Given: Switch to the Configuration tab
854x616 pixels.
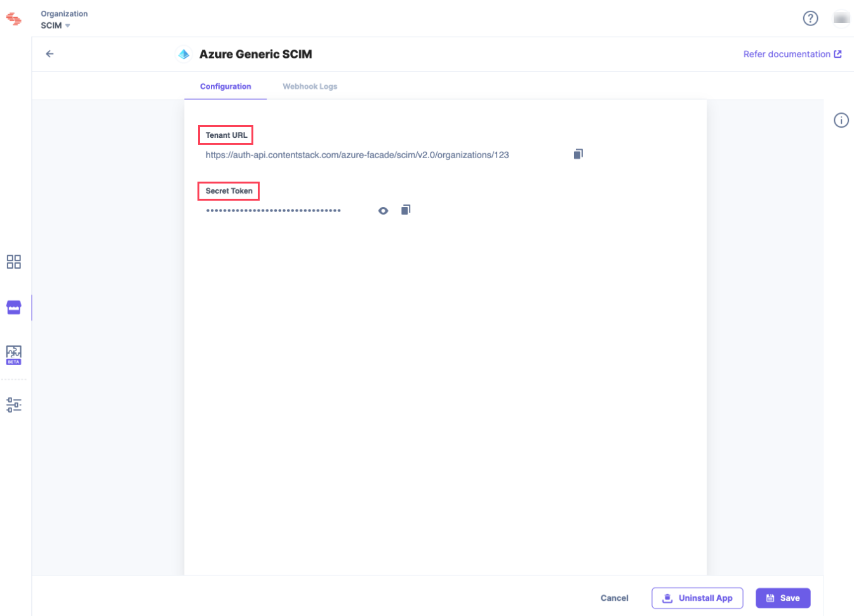Looking at the screenshot, I should [x=225, y=86].
